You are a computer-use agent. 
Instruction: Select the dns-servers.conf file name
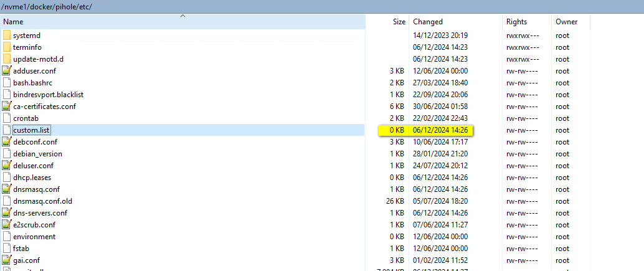pyautogui.click(x=40, y=212)
